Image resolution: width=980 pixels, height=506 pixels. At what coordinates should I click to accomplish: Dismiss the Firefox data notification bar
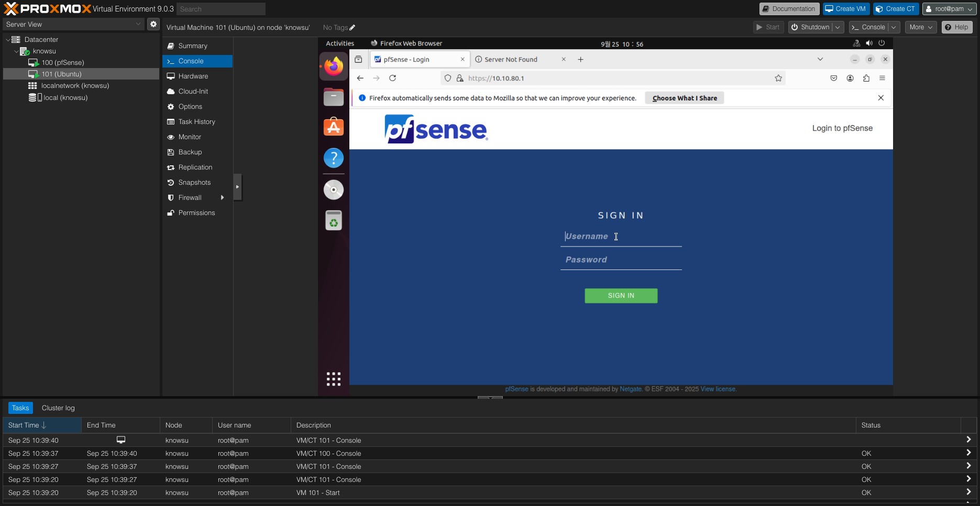tap(881, 98)
